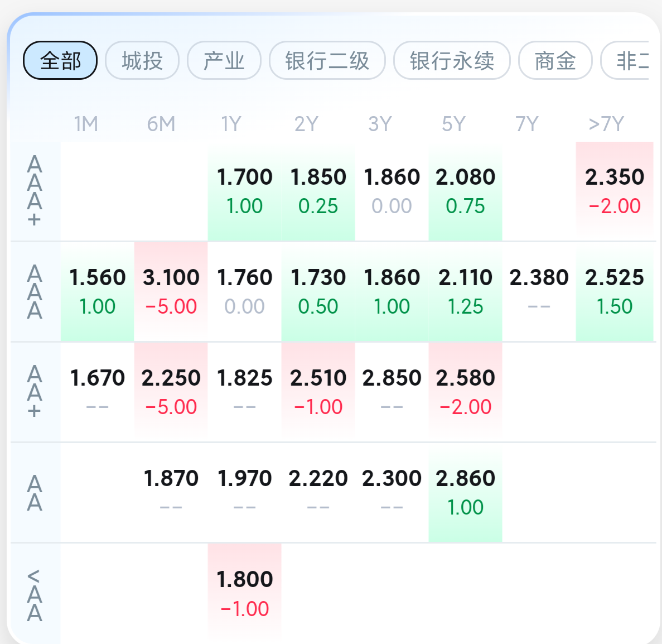Screen dimensions: 662x644
Task: Switch to the 城投 tab
Action: (142, 60)
